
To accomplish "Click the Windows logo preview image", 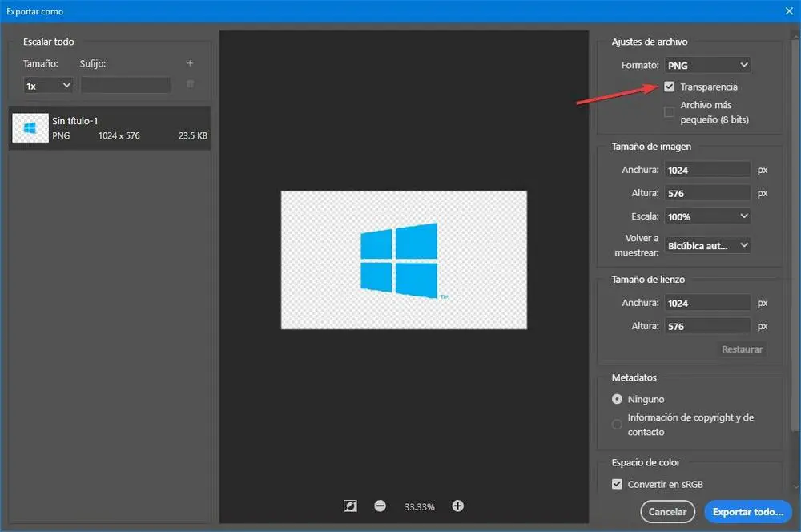I will coord(404,260).
